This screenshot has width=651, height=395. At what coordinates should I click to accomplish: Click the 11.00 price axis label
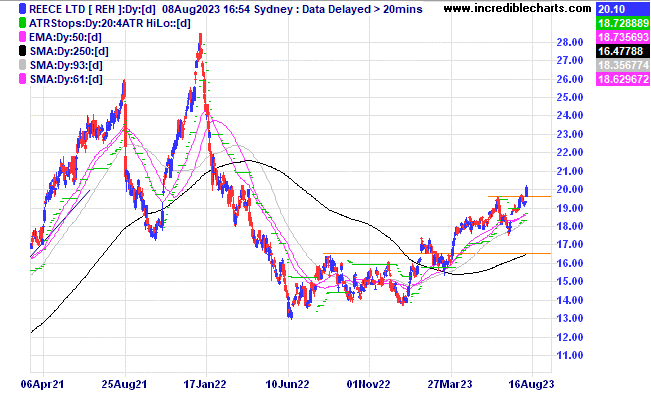coord(570,356)
